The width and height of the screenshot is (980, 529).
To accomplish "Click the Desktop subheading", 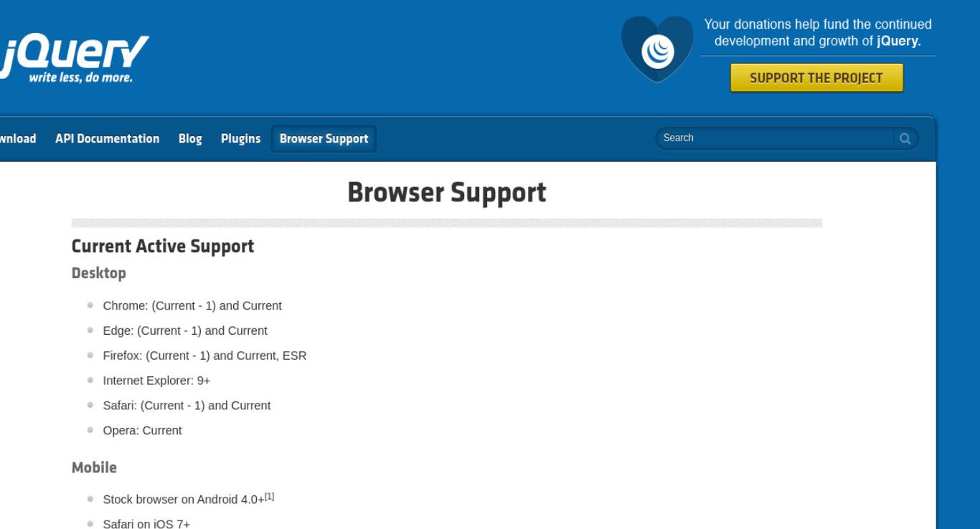I will (x=99, y=273).
